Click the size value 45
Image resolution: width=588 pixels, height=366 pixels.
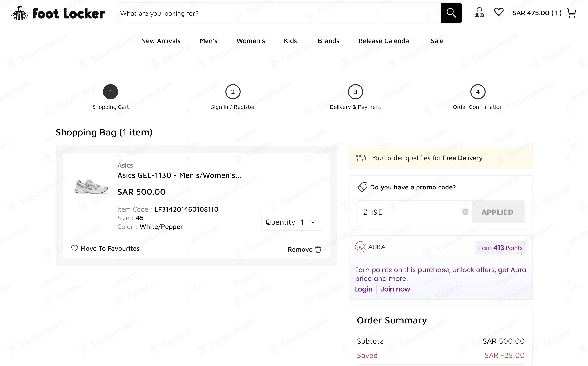point(140,218)
